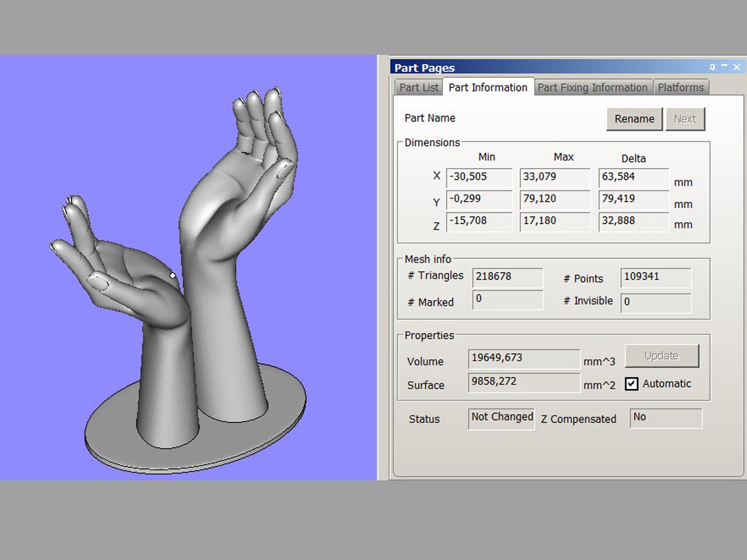Select the Part Information tab
This screenshot has width=747, height=560.
click(488, 88)
